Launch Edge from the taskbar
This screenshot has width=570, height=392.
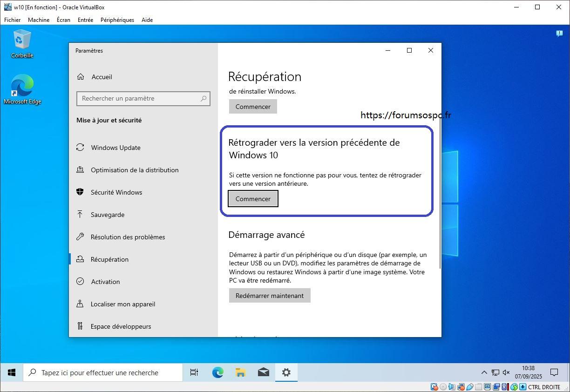click(x=217, y=372)
